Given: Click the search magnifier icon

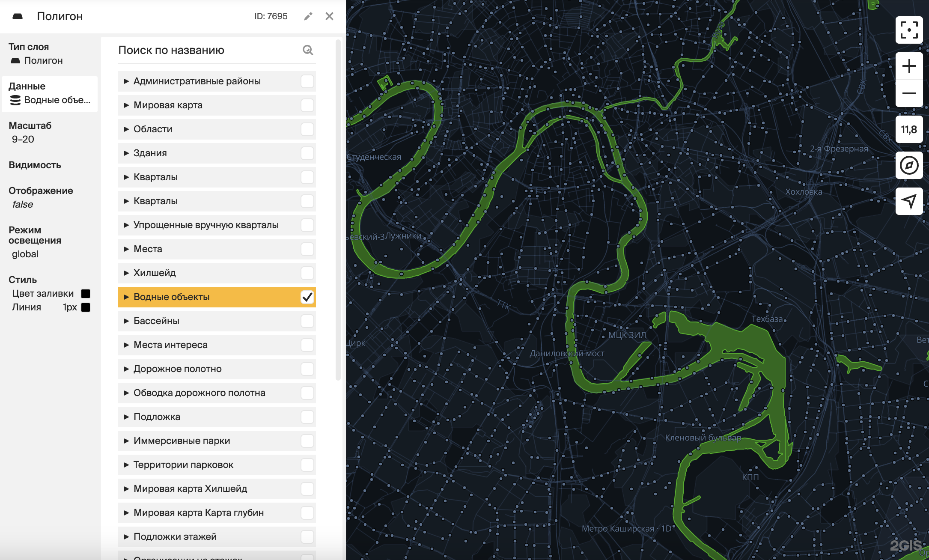Looking at the screenshot, I should [308, 50].
